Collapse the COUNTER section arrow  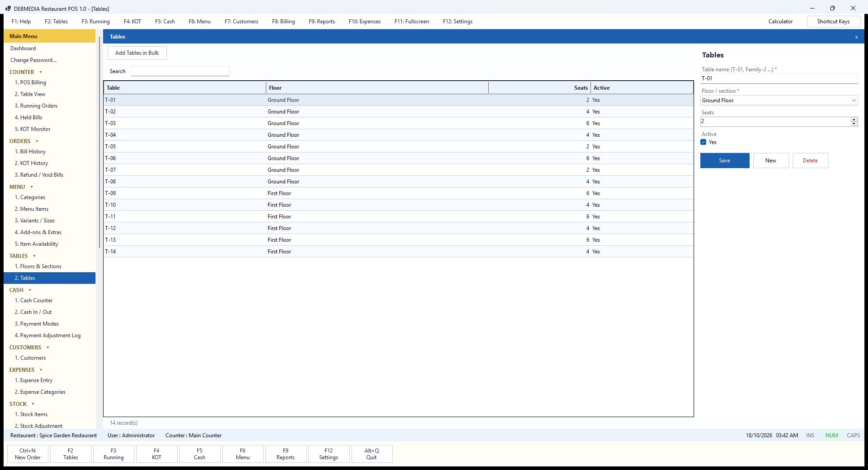[x=41, y=72]
